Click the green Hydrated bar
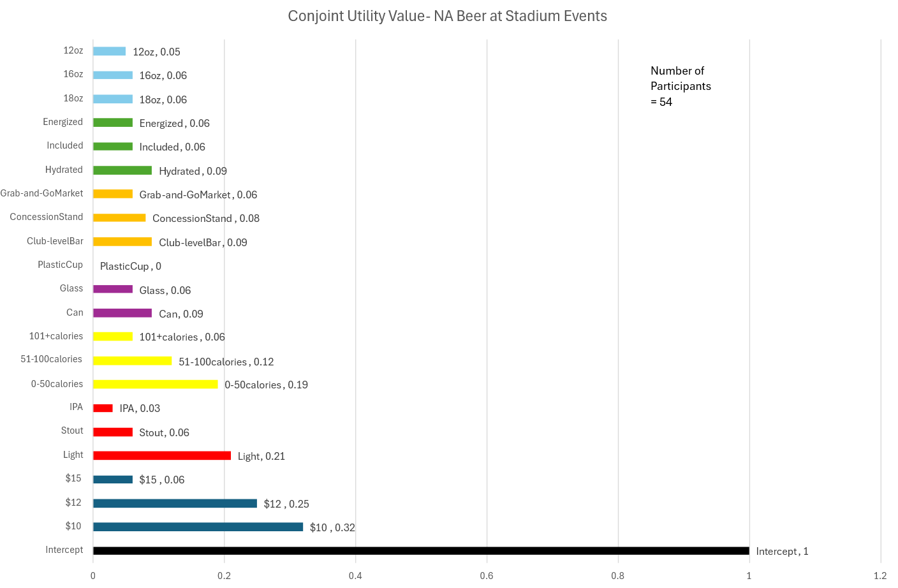This screenshot has width=898, height=588. point(122,170)
